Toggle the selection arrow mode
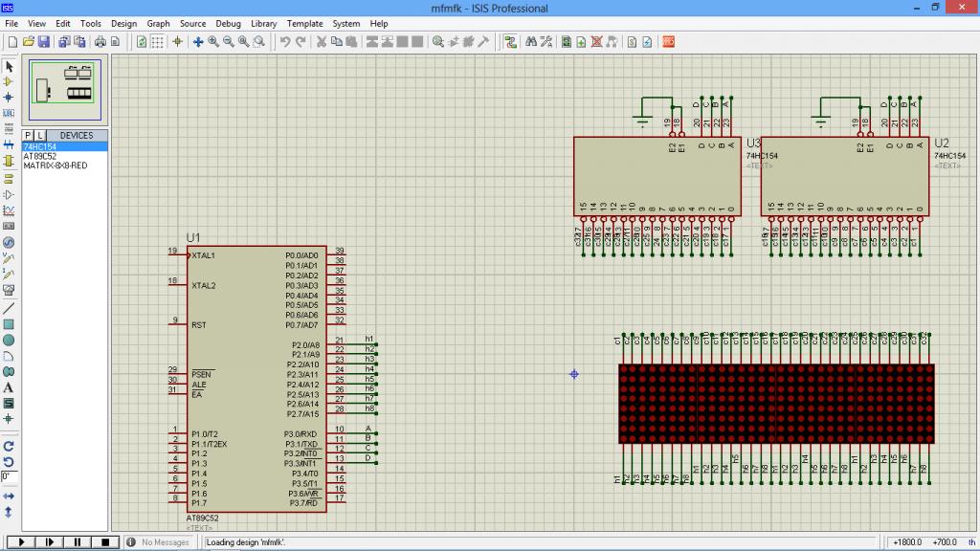This screenshot has height=551, width=980. 9,66
